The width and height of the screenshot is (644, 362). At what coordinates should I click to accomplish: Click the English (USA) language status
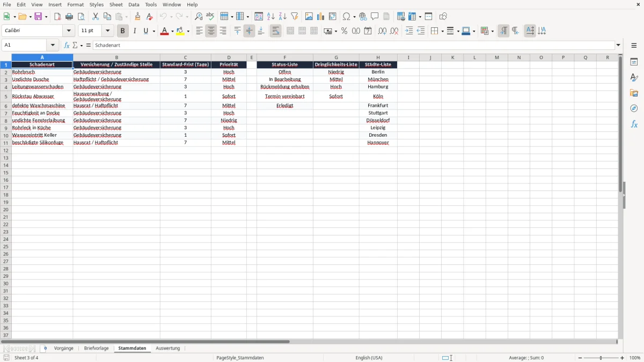[x=369, y=358]
